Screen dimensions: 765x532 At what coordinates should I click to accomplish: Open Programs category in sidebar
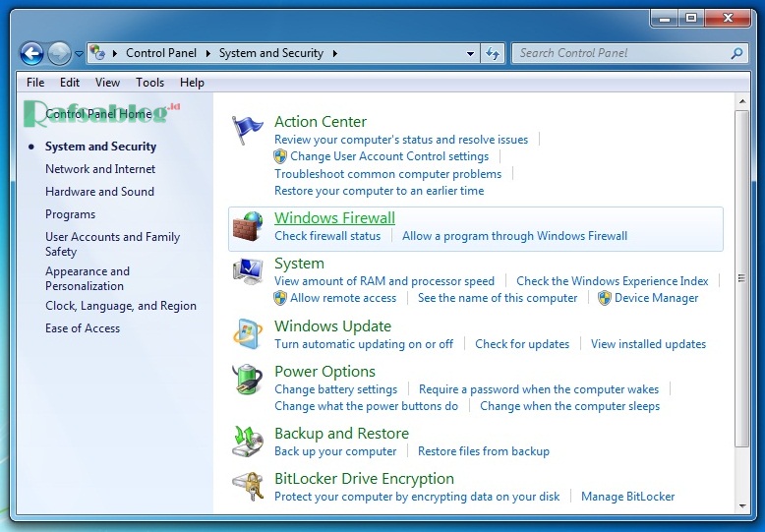pos(70,214)
